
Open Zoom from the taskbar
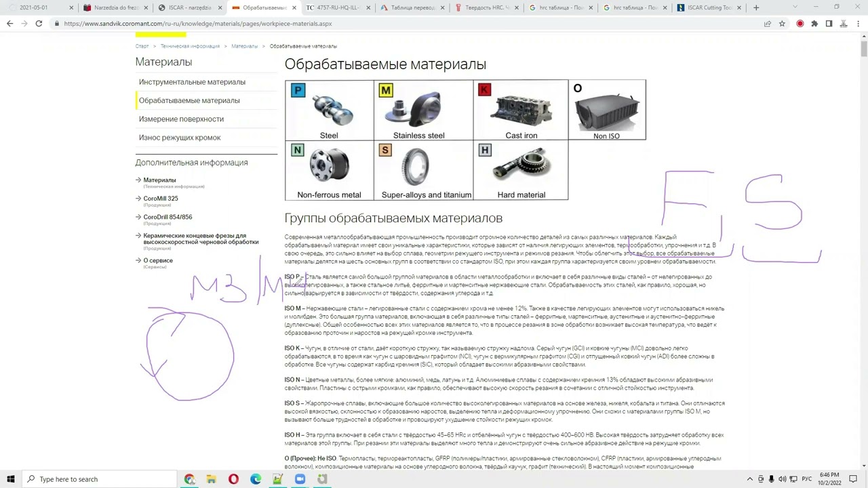tap(300, 479)
